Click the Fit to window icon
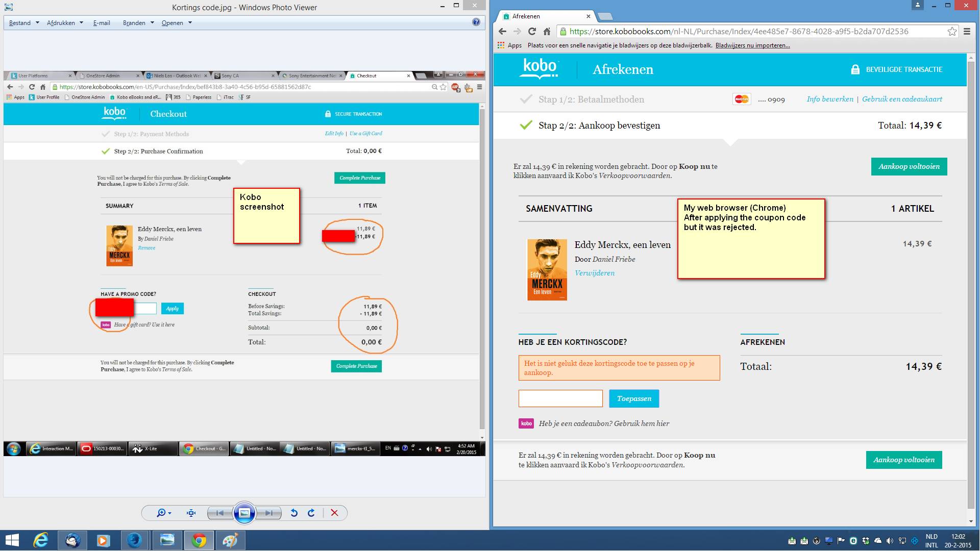The height and width of the screenshot is (551, 980). (191, 513)
